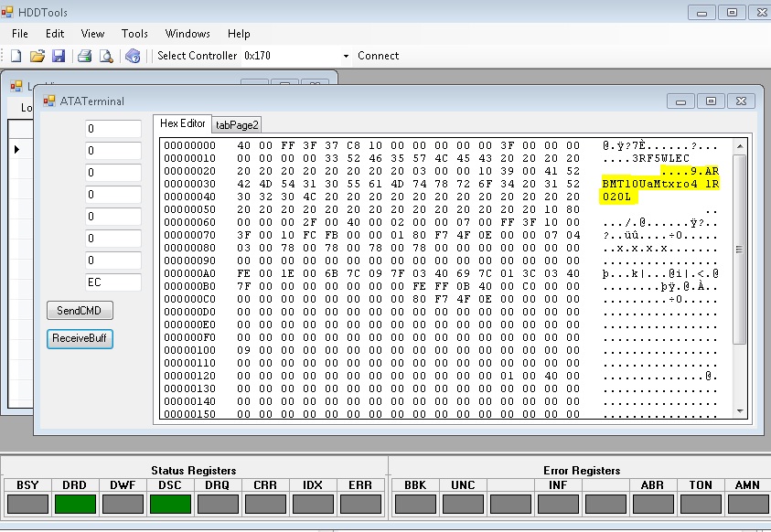
Task: Click hex editor scrollbar up arrow
Action: coord(740,146)
